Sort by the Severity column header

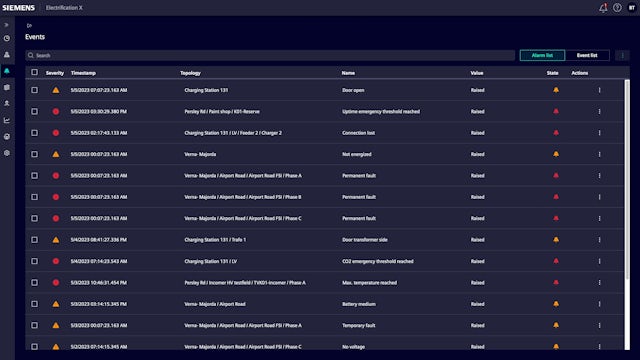point(55,73)
